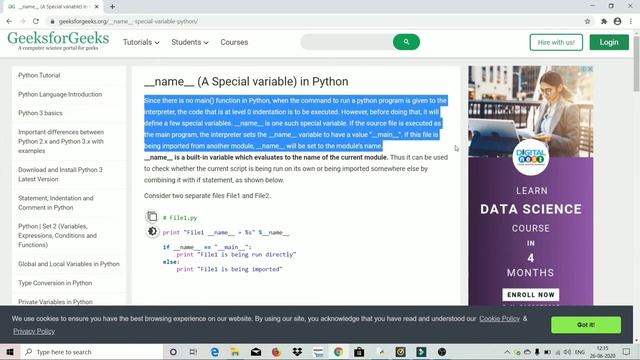This screenshot has height=360, width=640.
Task: Open Private Variables in Python link
Action: tap(56, 302)
